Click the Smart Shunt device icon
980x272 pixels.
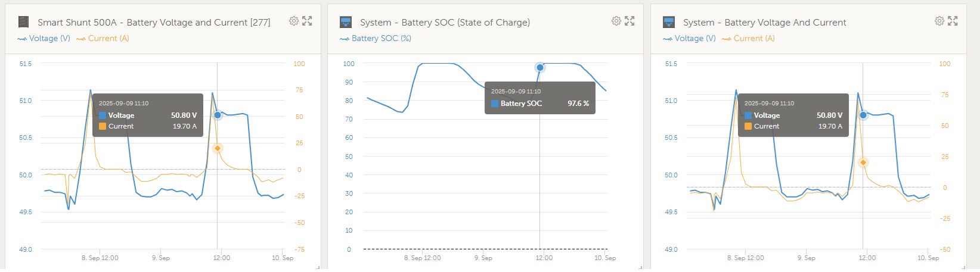click(x=24, y=22)
